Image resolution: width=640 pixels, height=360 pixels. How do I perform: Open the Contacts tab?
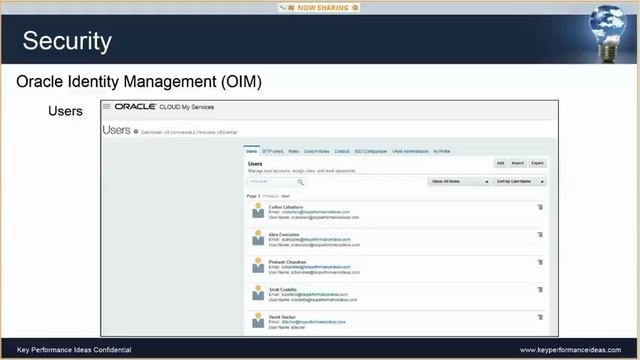tap(342, 151)
